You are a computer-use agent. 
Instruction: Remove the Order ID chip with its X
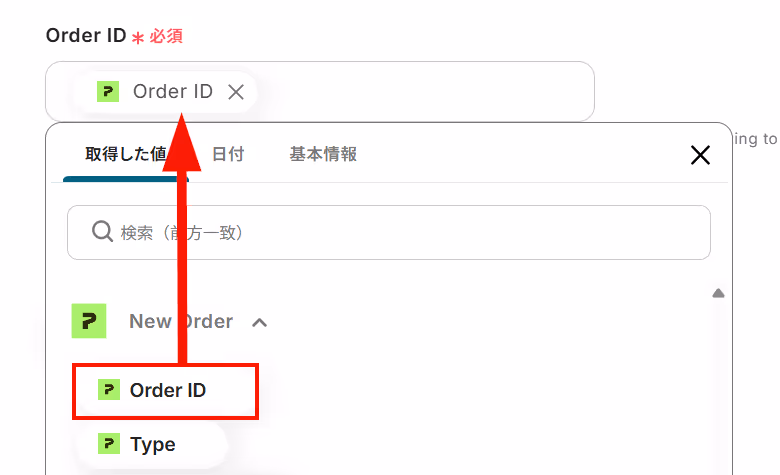pyautogui.click(x=236, y=92)
